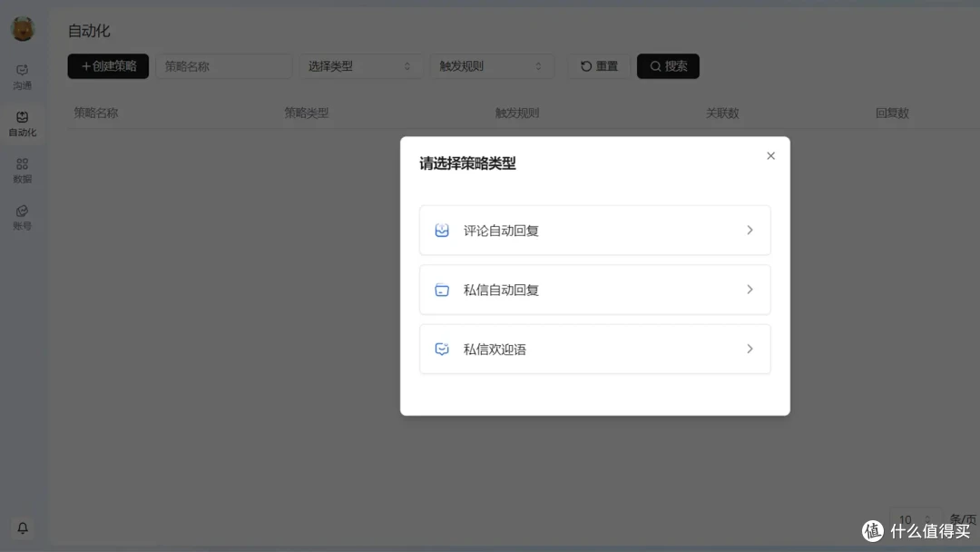The height and width of the screenshot is (552, 980).
Task: Click the 回复数 column header
Action: coord(892,113)
